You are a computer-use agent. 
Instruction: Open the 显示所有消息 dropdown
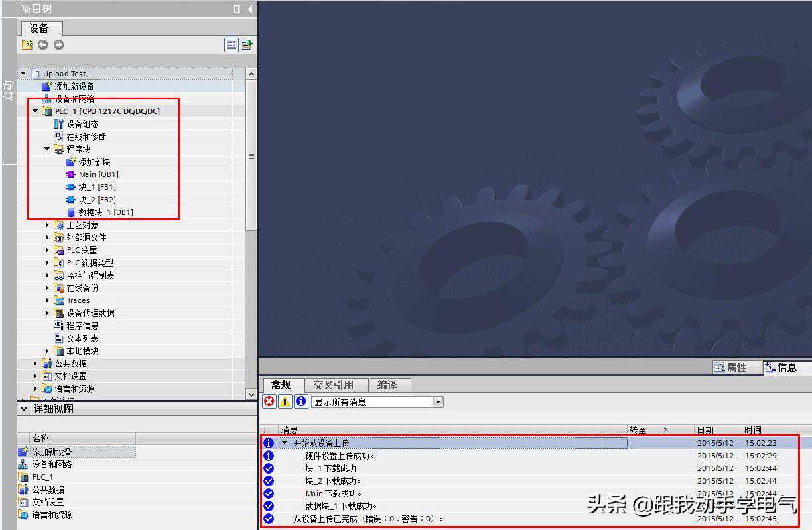tap(438, 402)
